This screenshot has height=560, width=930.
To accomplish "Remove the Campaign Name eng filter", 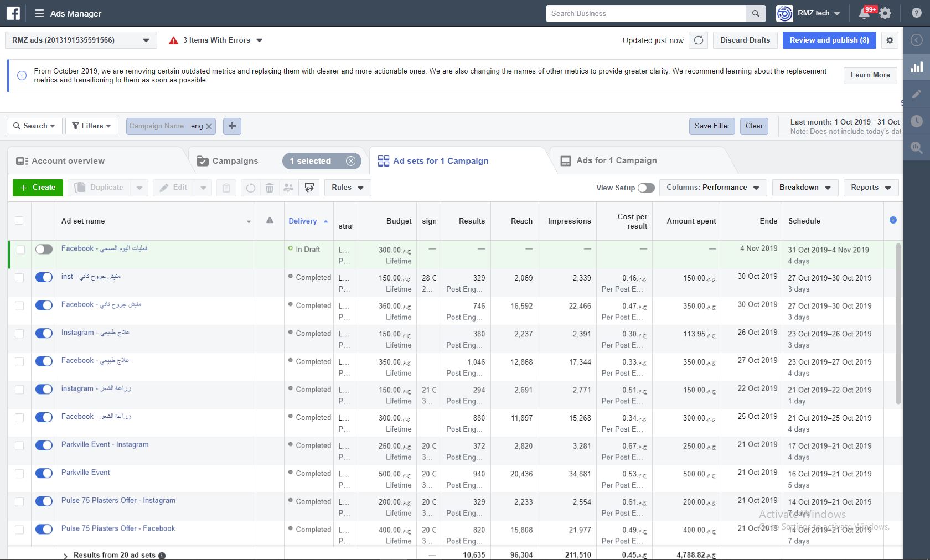I will click(x=209, y=126).
